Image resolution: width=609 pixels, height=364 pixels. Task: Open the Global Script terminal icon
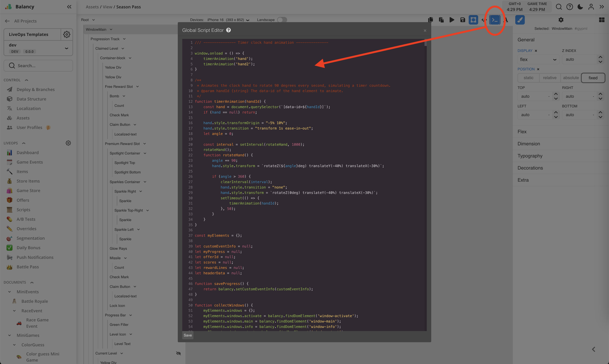coord(495,20)
